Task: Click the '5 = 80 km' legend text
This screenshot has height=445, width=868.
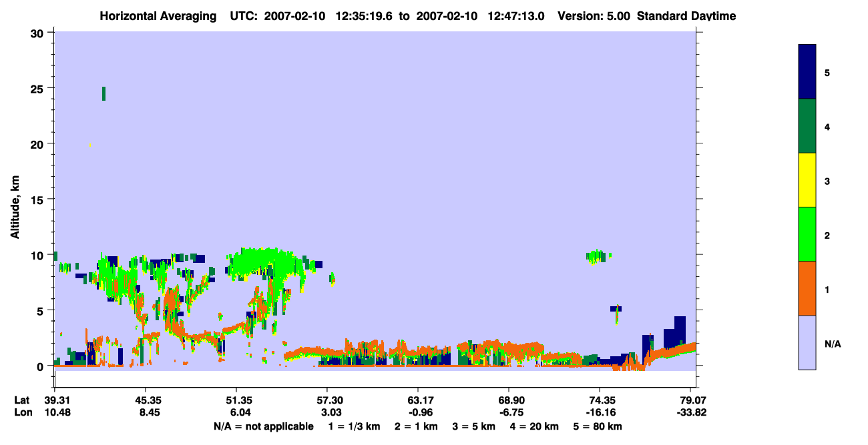Action: (x=597, y=426)
